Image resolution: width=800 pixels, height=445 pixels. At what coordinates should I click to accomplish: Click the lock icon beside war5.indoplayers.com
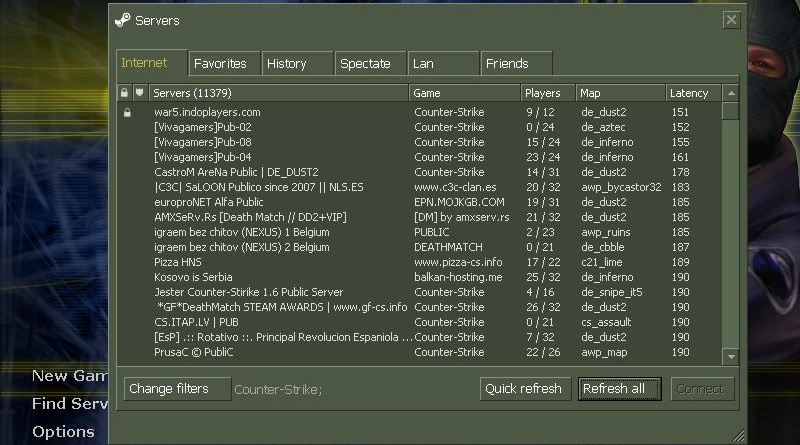tap(126, 113)
